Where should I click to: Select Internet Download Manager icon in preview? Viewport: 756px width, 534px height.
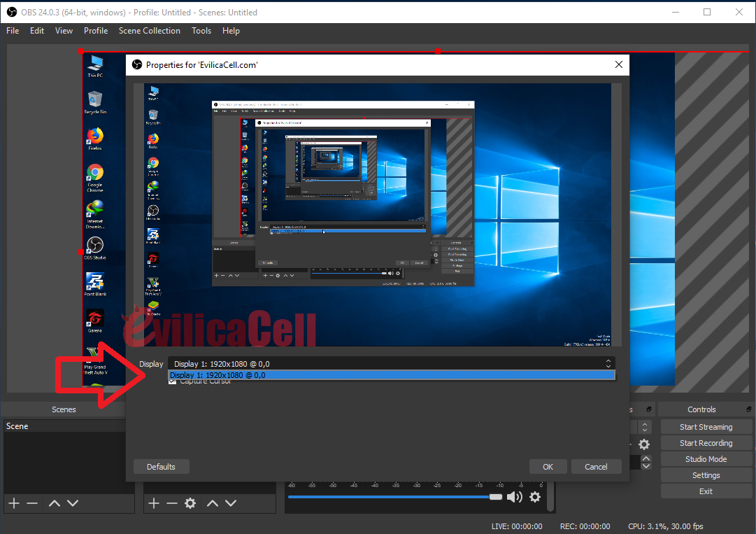point(95,215)
